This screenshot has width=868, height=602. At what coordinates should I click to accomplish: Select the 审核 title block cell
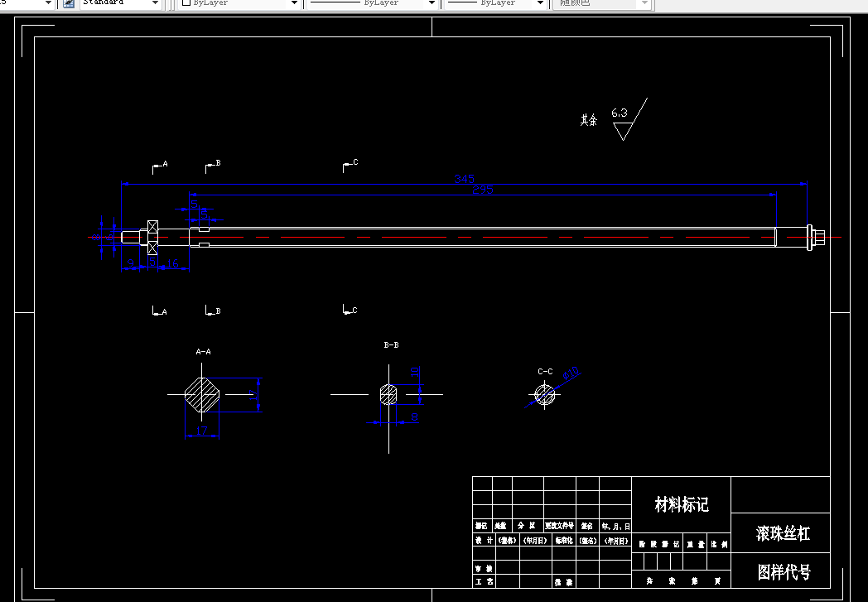pyautogui.click(x=483, y=568)
